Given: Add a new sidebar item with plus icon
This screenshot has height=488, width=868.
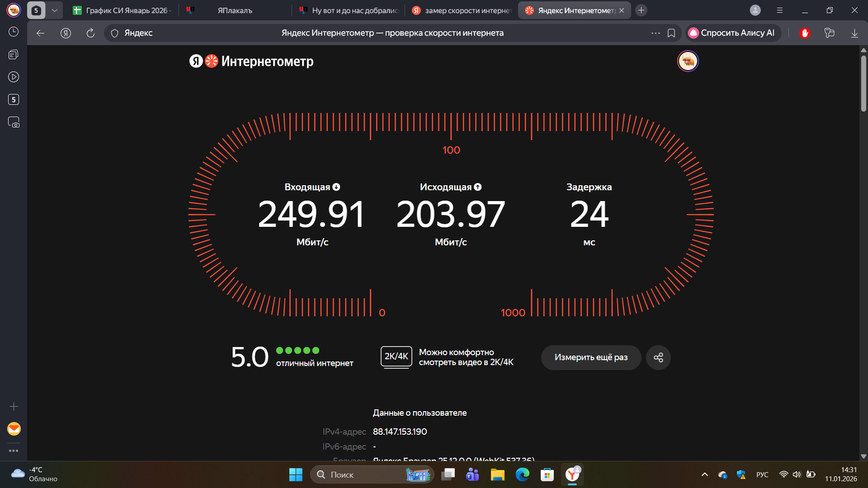Looking at the screenshot, I should point(14,407).
